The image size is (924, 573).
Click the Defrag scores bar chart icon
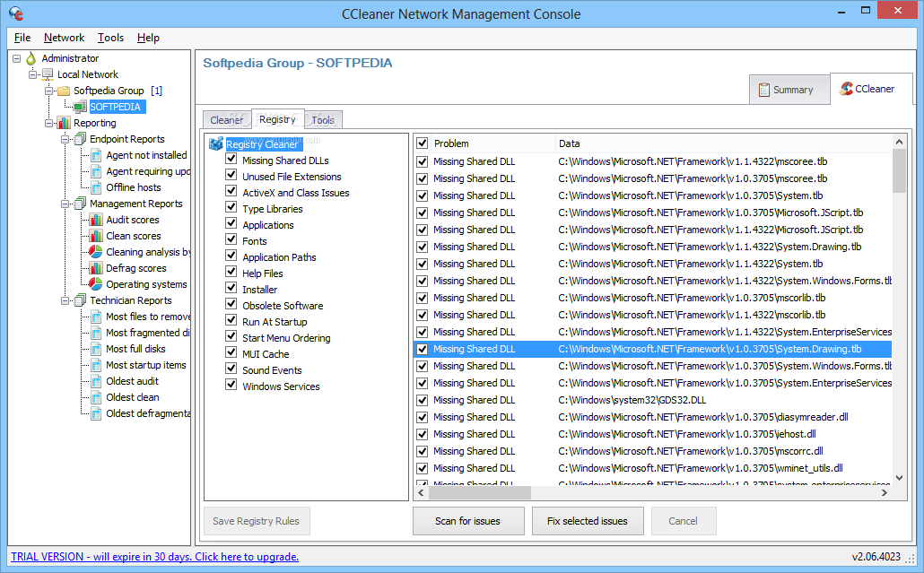[96, 268]
